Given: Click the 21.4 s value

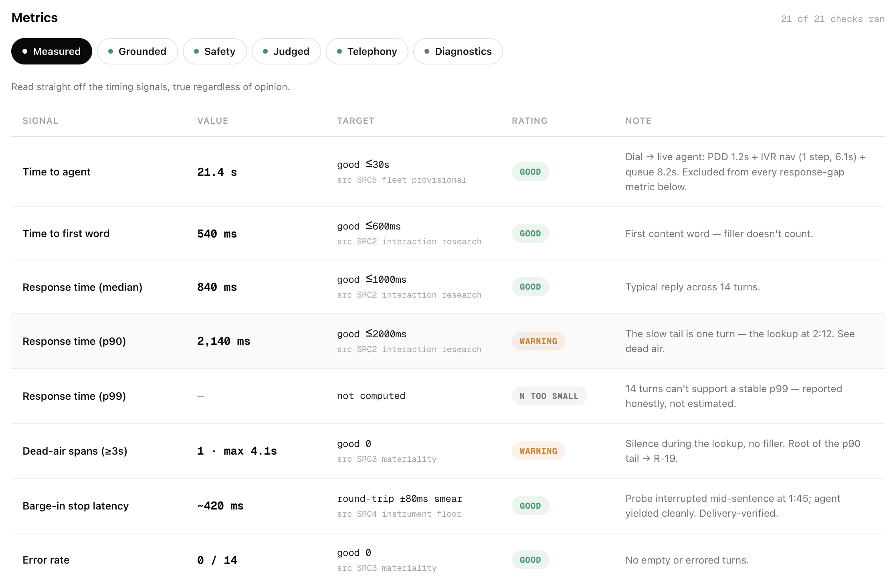Looking at the screenshot, I should (217, 172).
